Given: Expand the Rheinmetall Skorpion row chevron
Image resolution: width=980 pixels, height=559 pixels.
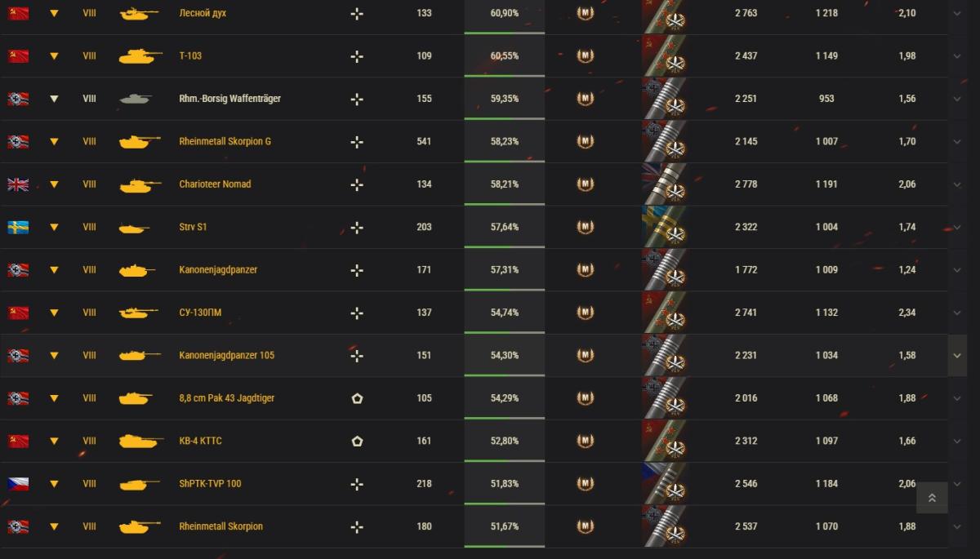Looking at the screenshot, I should [x=957, y=526].
